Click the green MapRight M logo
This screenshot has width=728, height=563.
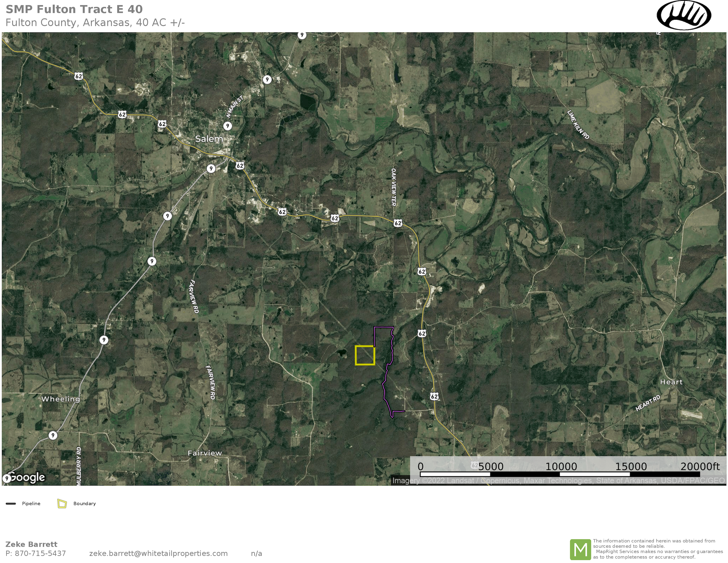point(580,549)
